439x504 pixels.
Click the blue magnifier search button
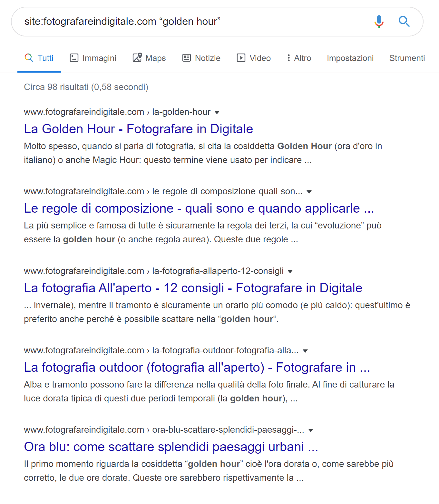coord(404,22)
